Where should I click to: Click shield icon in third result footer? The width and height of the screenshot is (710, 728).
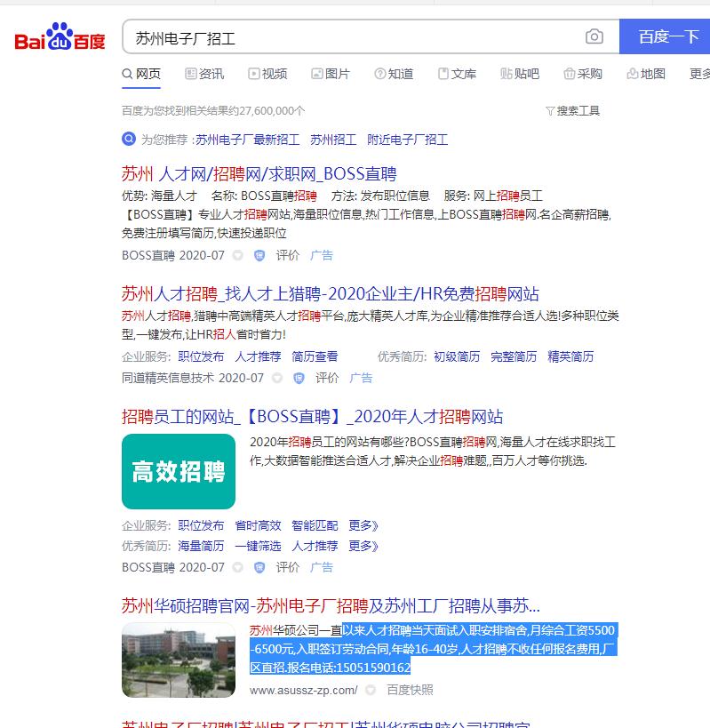[x=259, y=567]
